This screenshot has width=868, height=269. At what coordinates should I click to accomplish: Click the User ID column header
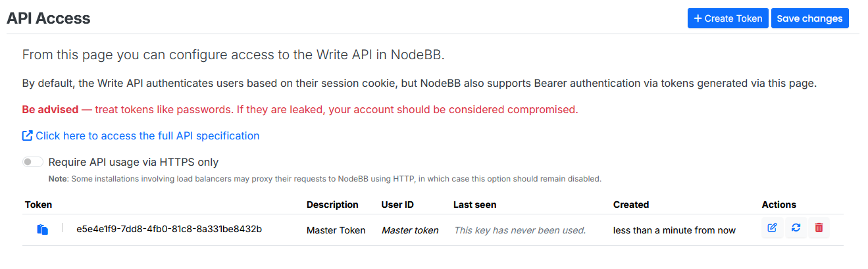coord(397,205)
